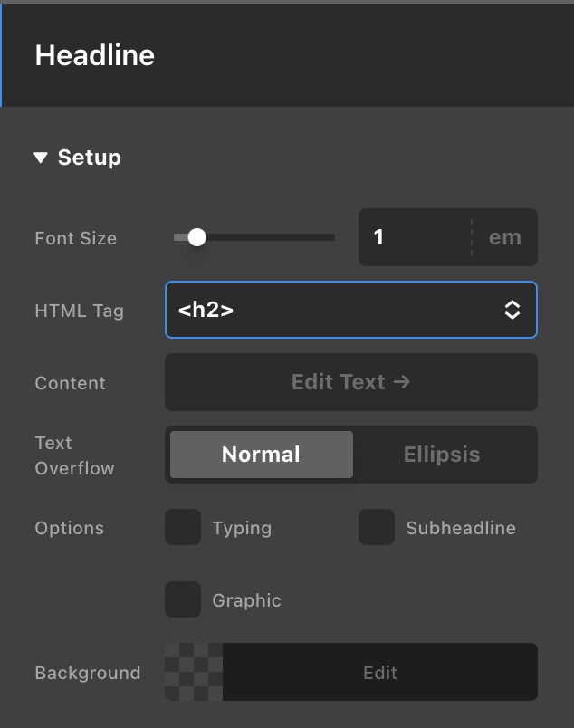Click the Headline panel title
The height and width of the screenshot is (728, 574).
tap(94, 55)
